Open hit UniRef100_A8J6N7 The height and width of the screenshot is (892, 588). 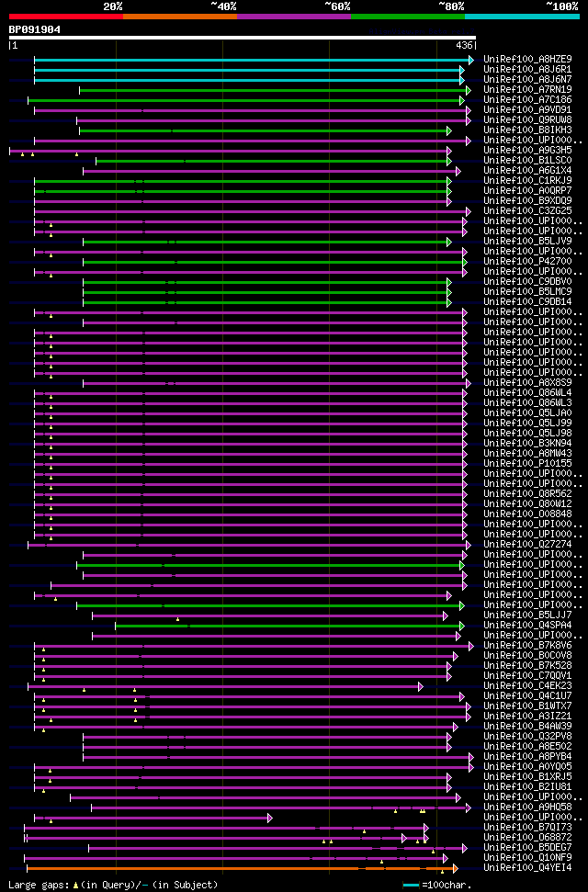point(527,80)
